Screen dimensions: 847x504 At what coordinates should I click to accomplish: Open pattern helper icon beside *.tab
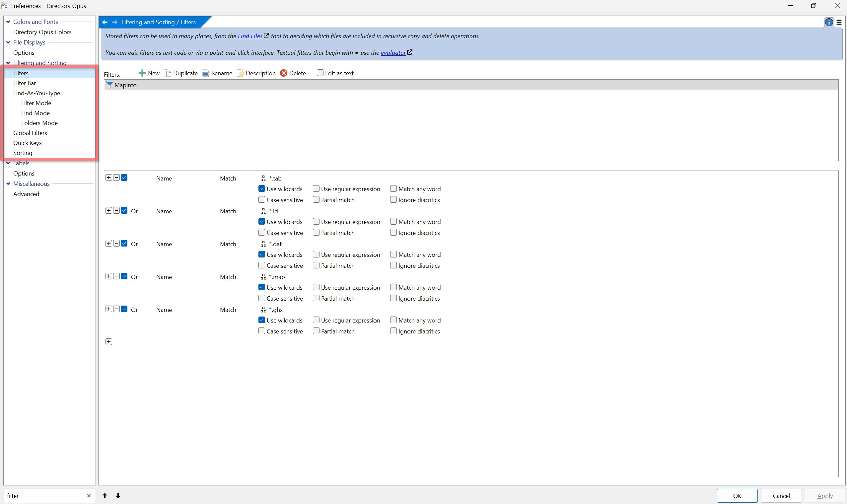pos(263,178)
